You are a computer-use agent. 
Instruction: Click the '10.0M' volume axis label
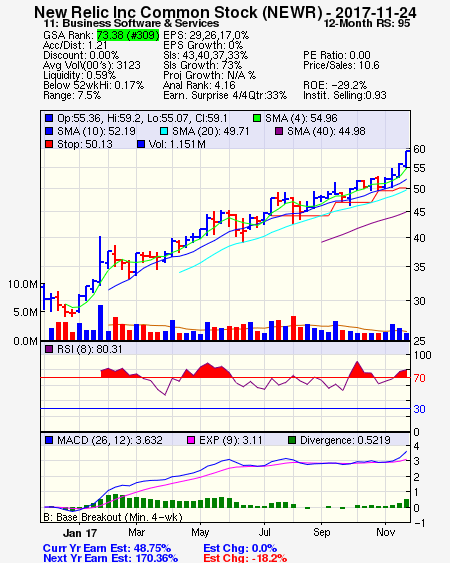tap(23, 284)
